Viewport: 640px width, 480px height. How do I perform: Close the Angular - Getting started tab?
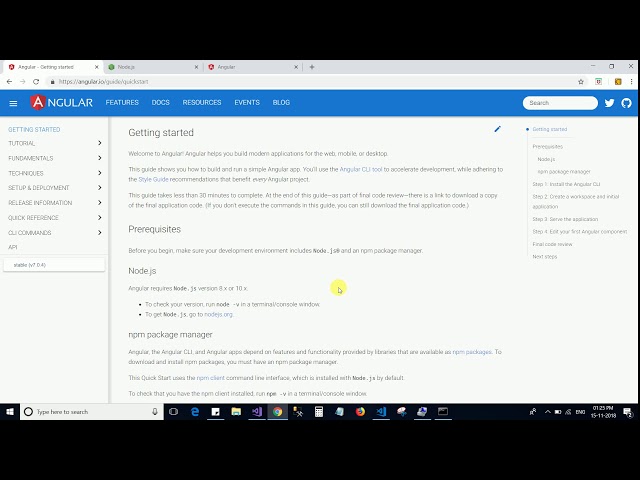(x=97, y=67)
